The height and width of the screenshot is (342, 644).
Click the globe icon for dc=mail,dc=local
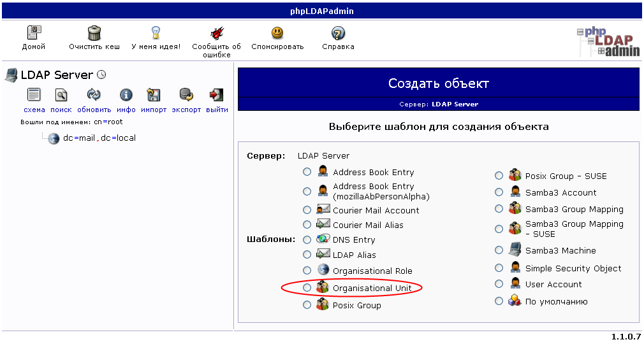click(x=54, y=139)
